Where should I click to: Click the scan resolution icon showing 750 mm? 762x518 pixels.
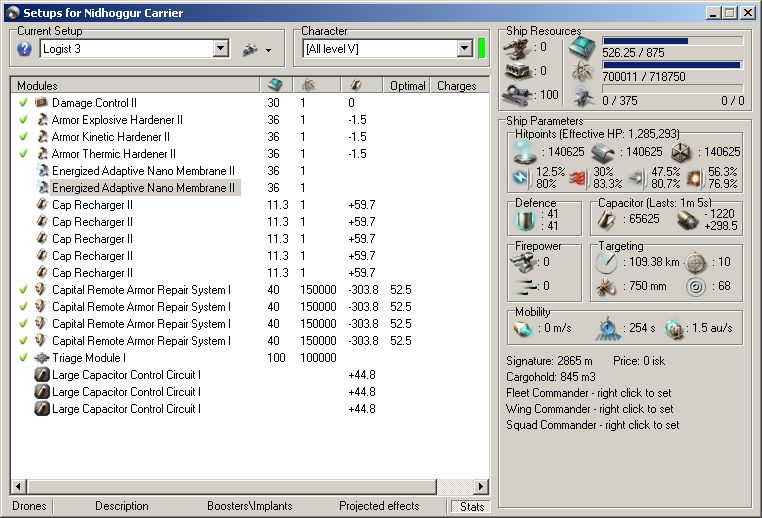tap(606, 287)
